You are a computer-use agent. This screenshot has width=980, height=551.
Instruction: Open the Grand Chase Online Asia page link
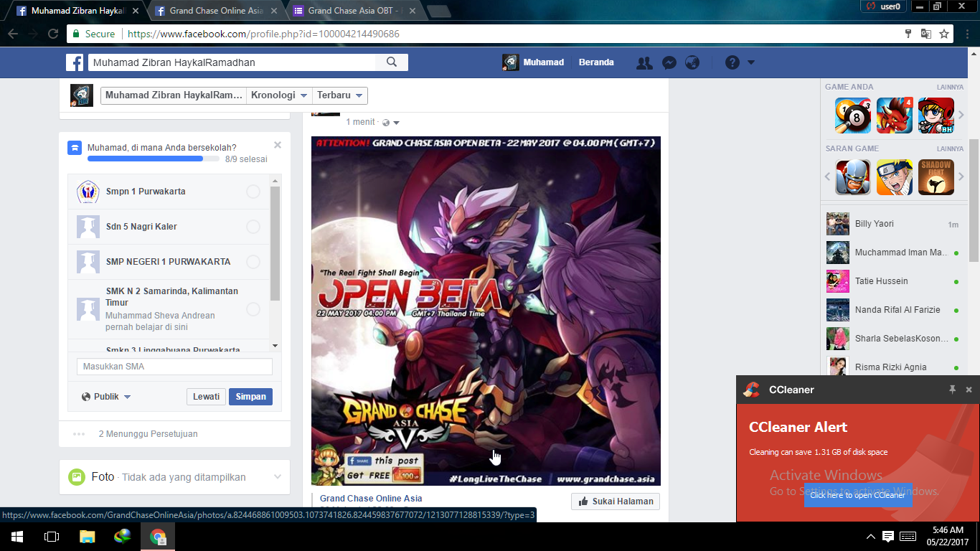[x=371, y=499]
